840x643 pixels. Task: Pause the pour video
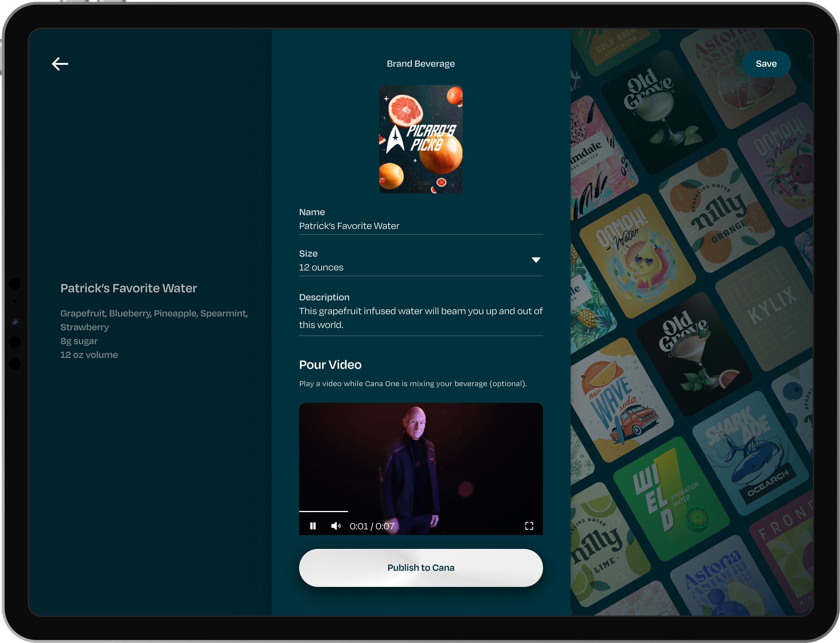pyautogui.click(x=313, y=526)
